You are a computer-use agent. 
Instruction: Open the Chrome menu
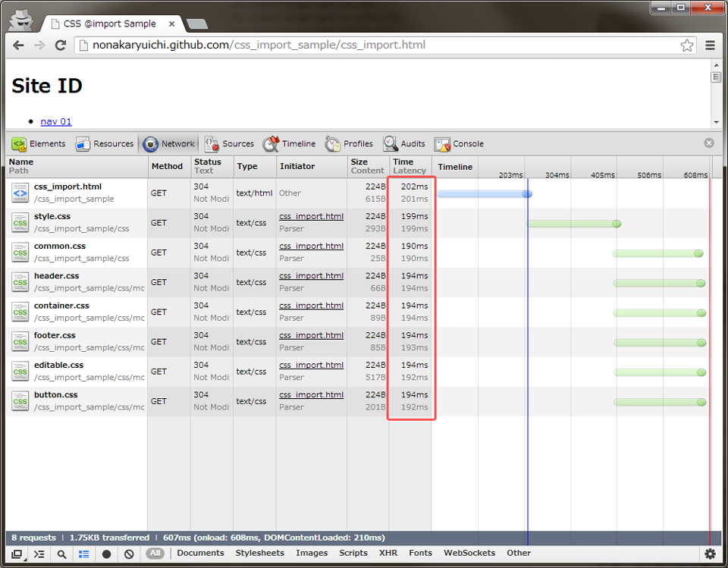[710, 46]
